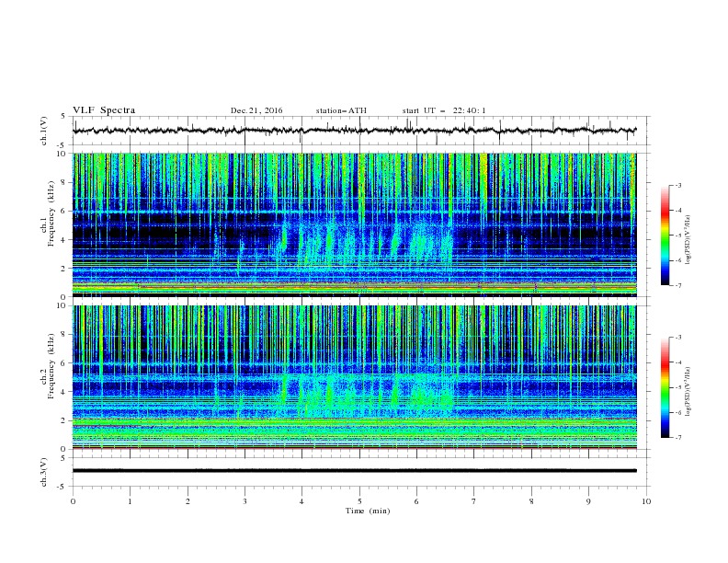728x563 pixels.
Task: Click the time axis tick label "4"
Action: (302, 501)
